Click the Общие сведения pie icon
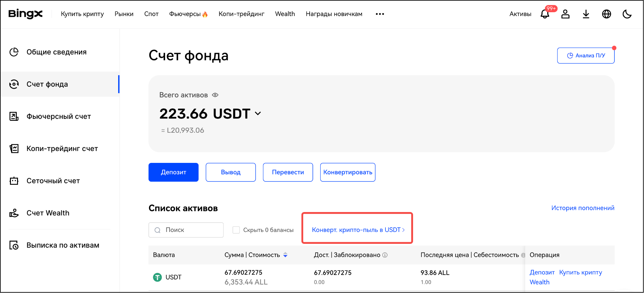 (x=14, y=52)
